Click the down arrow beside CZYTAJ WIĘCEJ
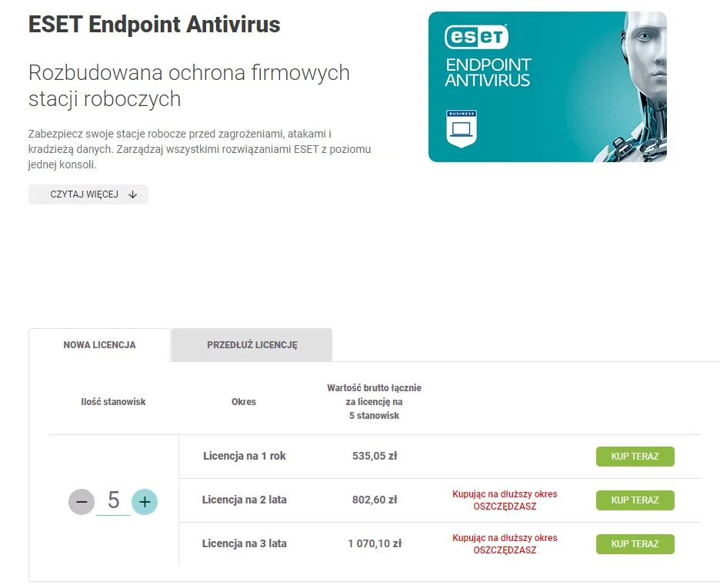This screenshot has height=588, width=720. tap(133, 194)
